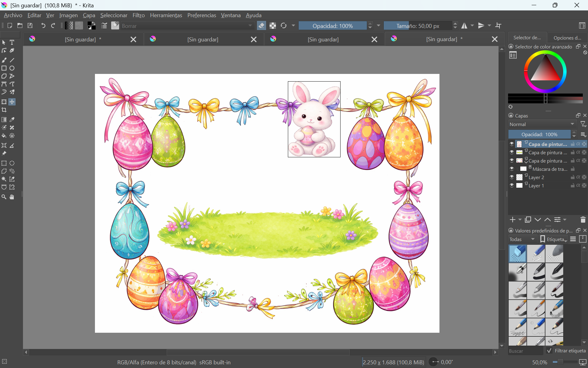588x368 pixels.
Task: Click the Etiqueta button in presets
Action: [553, 239]
